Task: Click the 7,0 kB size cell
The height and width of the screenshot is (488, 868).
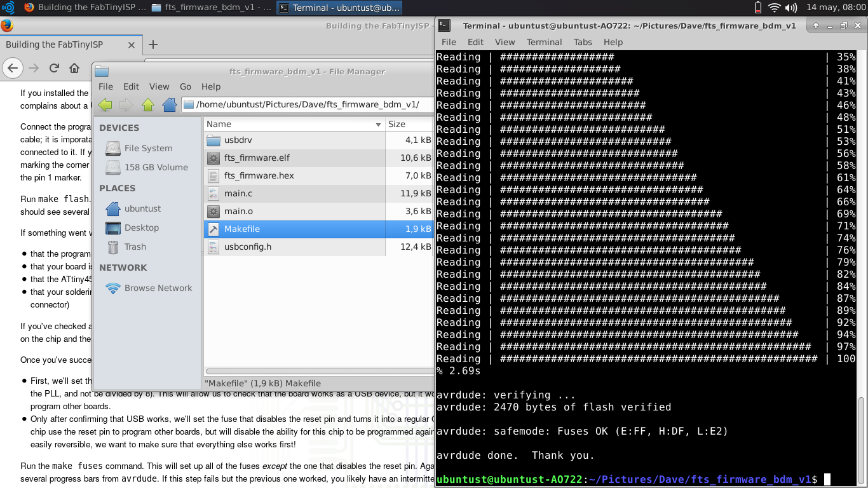Action: [x=418, y=175]
